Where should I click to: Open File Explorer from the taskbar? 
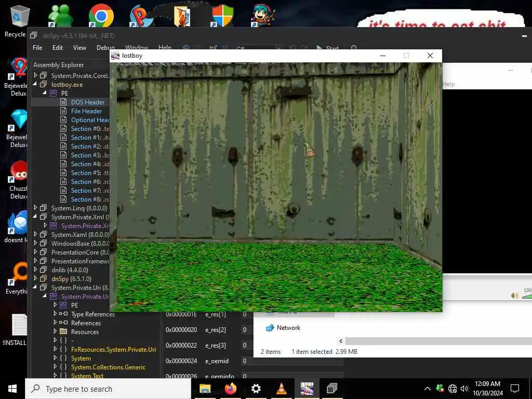[x=205, y=389]
